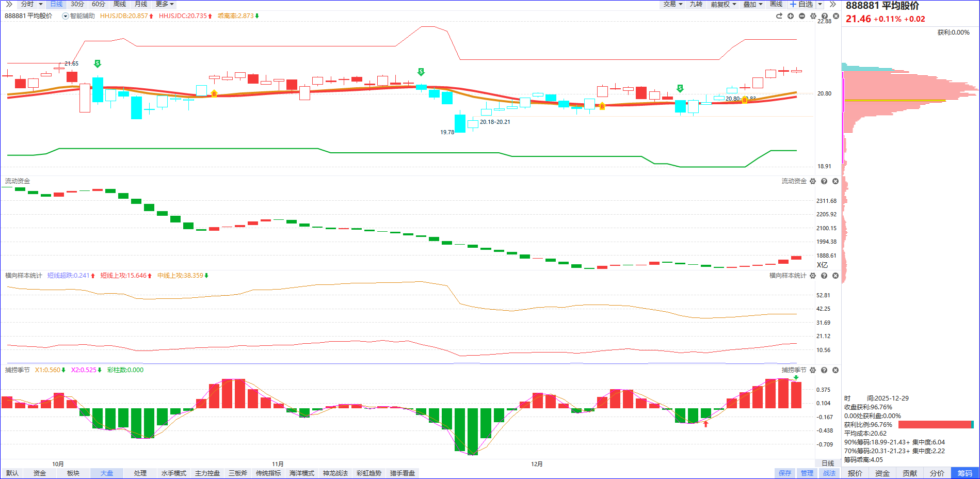Screen dimensions: 980x479
Task: Click the redo arrow icon above main chart
Action: pyautogui.click(x=779, y=16)
